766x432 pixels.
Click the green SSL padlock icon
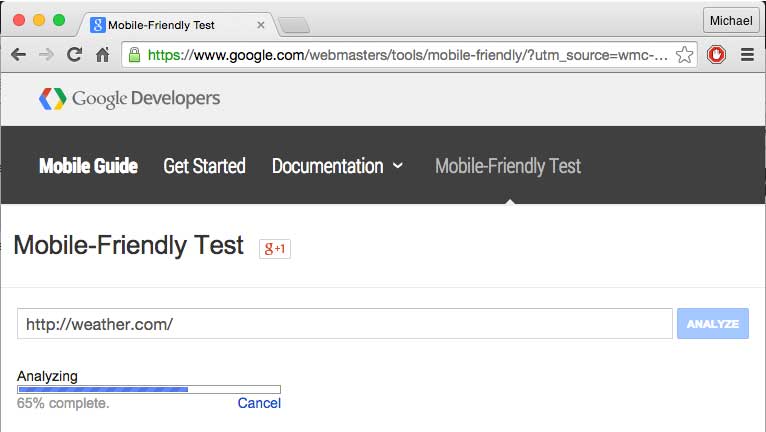pyautogui.click(x=134, y=55)
